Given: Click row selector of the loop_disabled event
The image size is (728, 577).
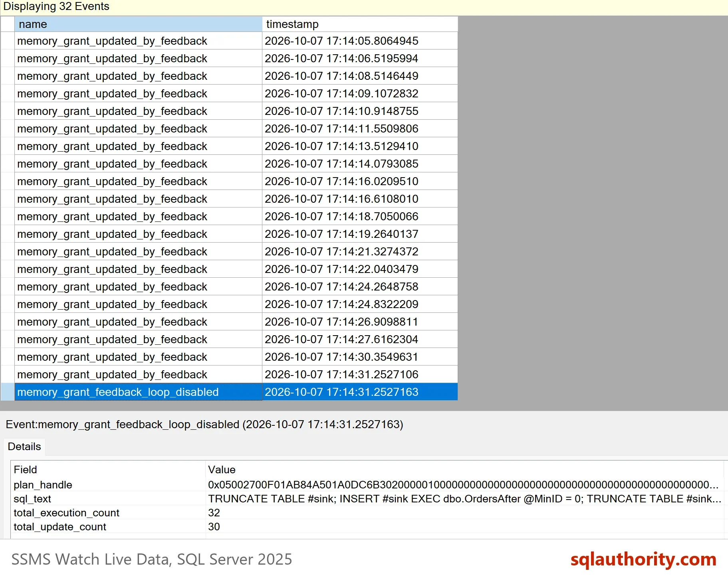Looking at the screenshot, I should [8, 392].
